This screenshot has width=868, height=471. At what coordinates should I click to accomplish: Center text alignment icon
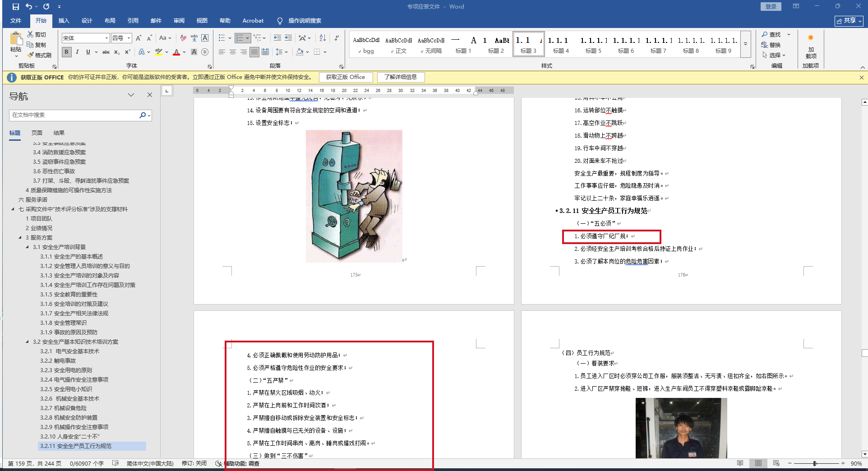(233, 52)
